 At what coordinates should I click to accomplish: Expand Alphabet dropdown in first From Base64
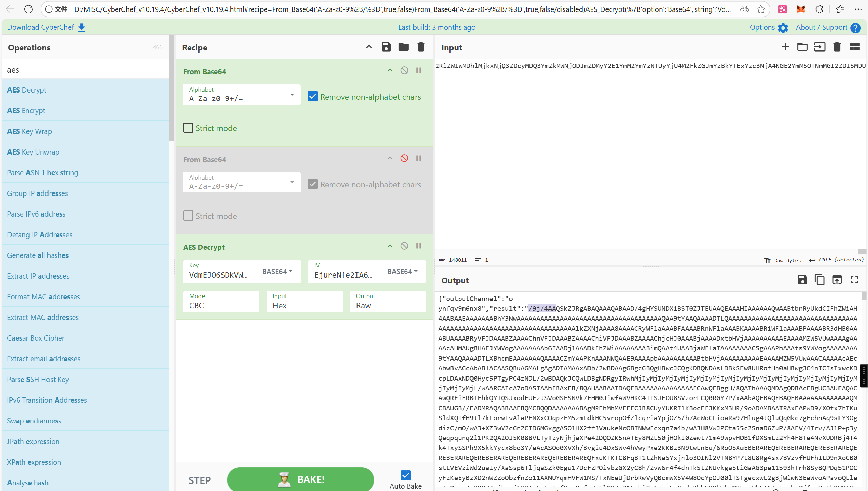(x=292, y=95)
